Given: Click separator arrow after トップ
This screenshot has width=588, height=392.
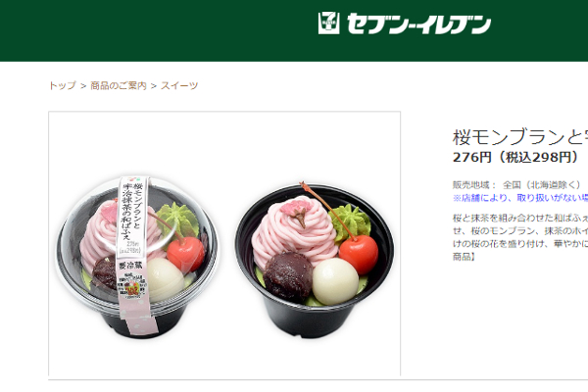Looking at the screenshot, I should 83,86.
